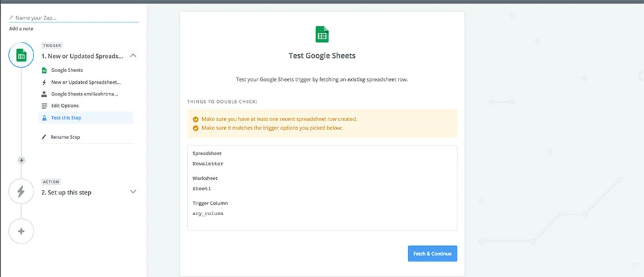Click the pencil icon beside Rename Step

(44, 137)
